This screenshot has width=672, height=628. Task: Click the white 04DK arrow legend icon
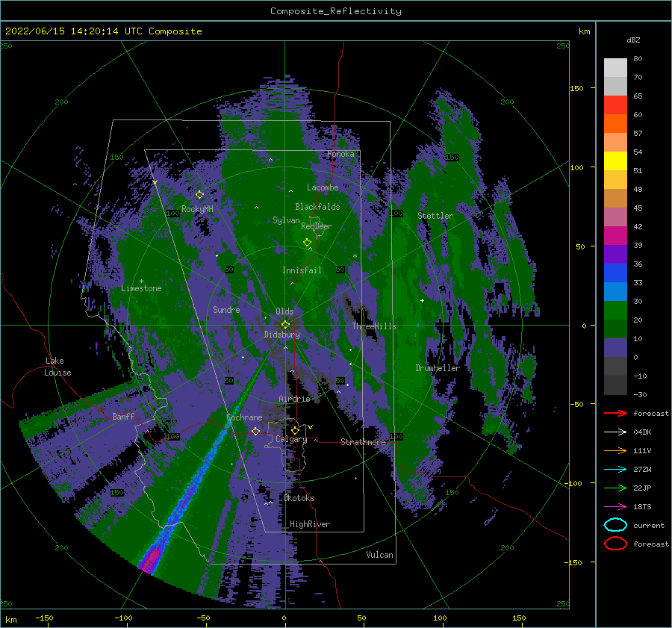point(615,432)
